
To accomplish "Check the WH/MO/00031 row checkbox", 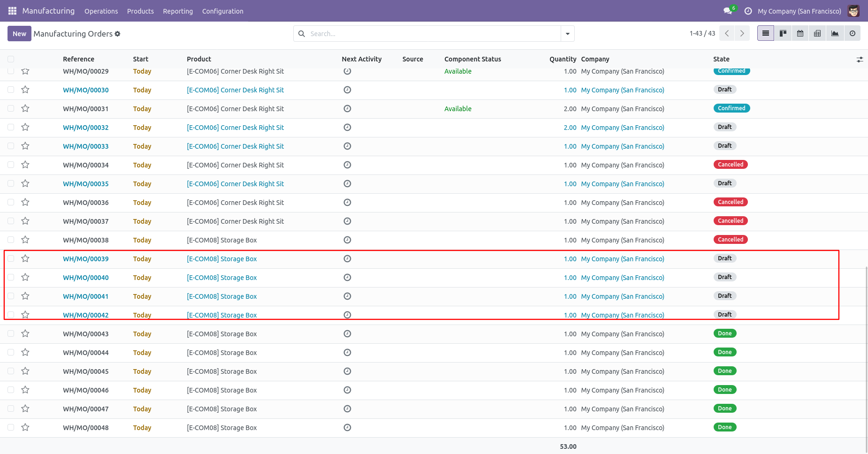I will [x=11, y=108].
